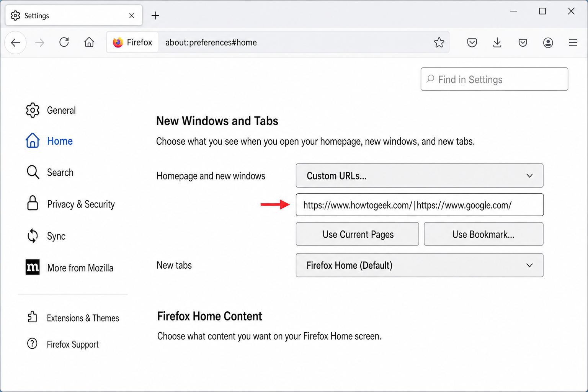Click the Firefox Support question mark icon
Viewport: 588px width, 392px height.
tap(33, 343)
